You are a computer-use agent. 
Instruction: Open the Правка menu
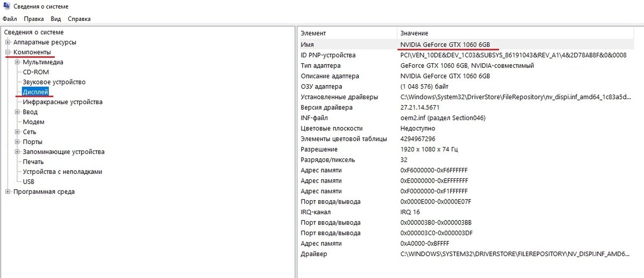click(33, 19)
